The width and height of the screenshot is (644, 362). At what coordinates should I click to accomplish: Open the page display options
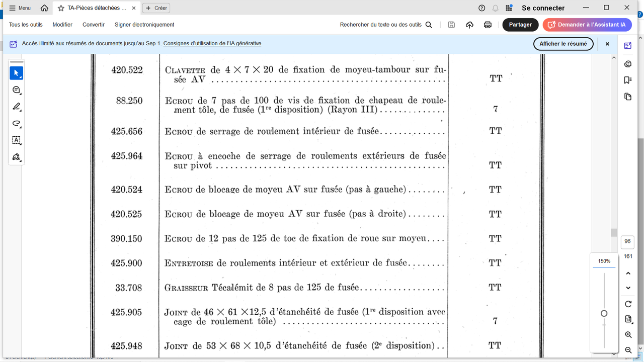[x=628, y=319]
